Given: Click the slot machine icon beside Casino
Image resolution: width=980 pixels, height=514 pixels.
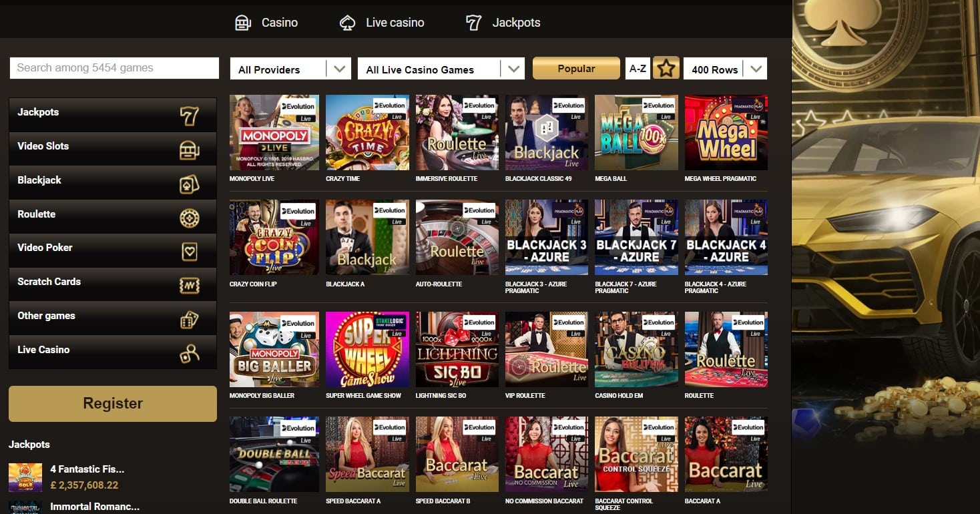Looking at the screenshot, I should [243, 23].
